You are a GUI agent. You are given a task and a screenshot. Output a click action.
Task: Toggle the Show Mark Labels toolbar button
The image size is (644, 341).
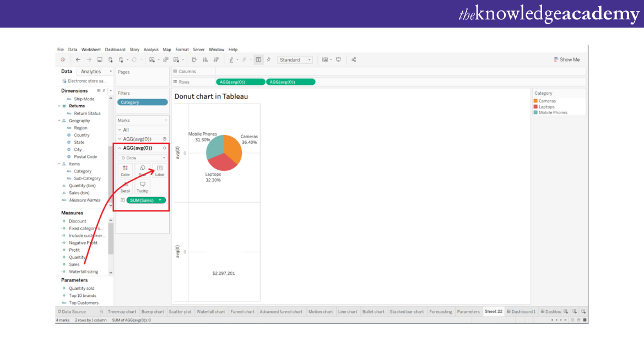pos(258,59)
